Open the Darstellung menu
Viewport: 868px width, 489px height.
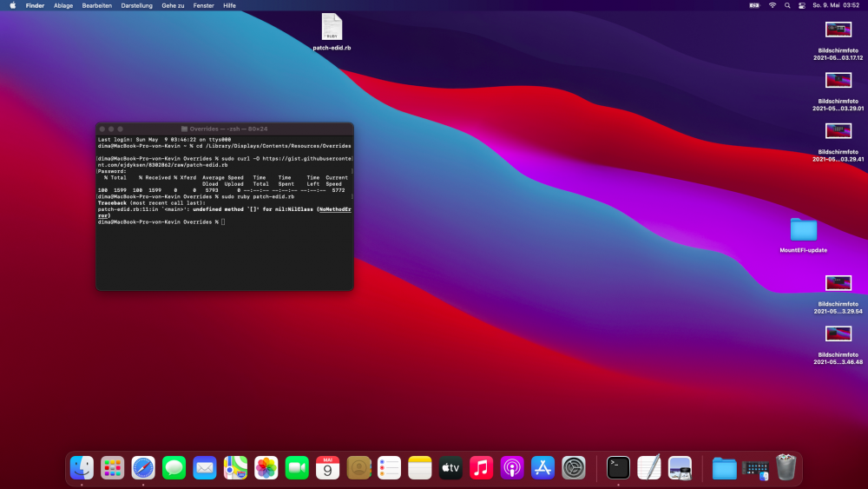pyautogui.click(x=137, y=5)
